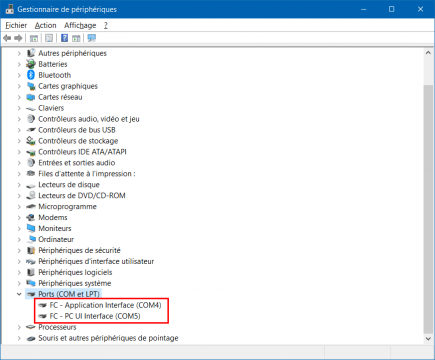This screenshot has width=435, height=360.
Task: Select Souris et autres périphériques de pointage
Action: pos(108,338)
